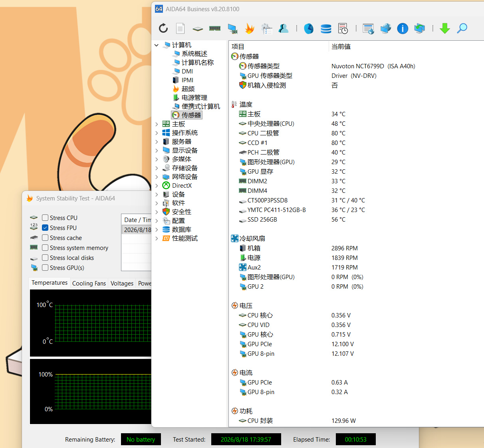Launch System Stability Test flame icon
Image resolution: width=484 pixels, height=448 pixels.
(x=250, y=28)
